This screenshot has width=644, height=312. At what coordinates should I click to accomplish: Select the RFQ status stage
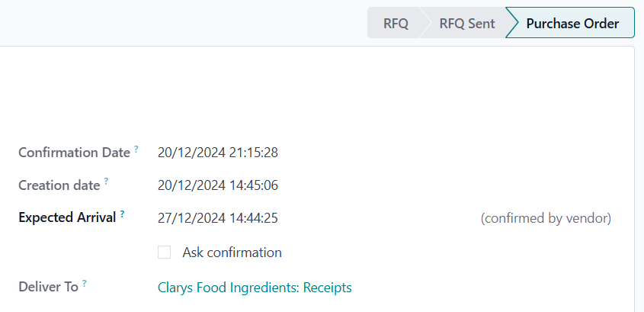point(396,24)
